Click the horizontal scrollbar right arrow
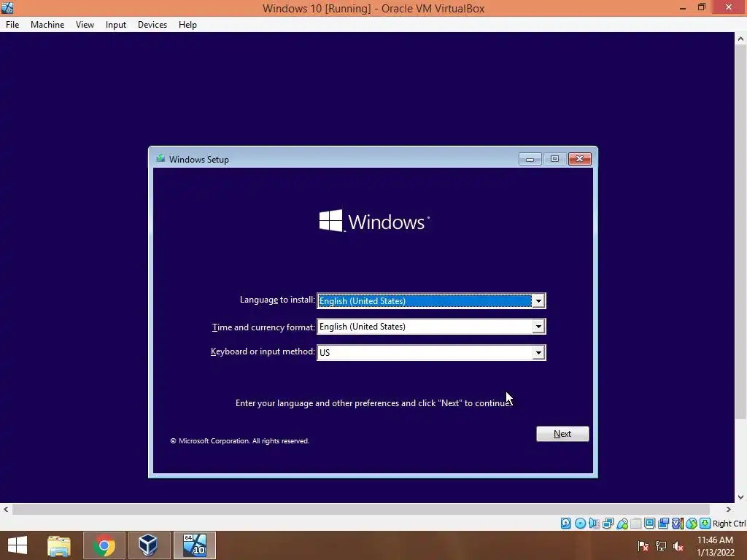The width and height of the screenshot is (747, 560). click(728, 509)
